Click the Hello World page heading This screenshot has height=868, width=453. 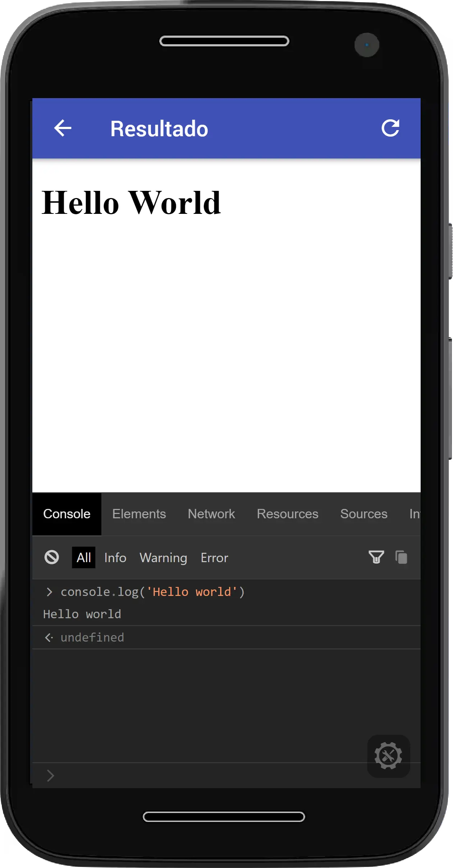131,203
